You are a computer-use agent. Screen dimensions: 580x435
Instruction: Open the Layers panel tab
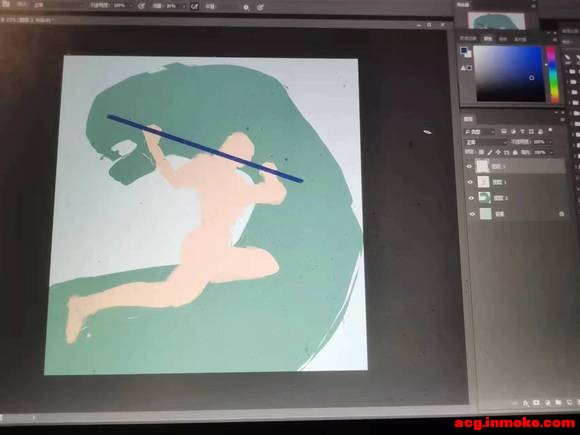(x=469, y=119)
